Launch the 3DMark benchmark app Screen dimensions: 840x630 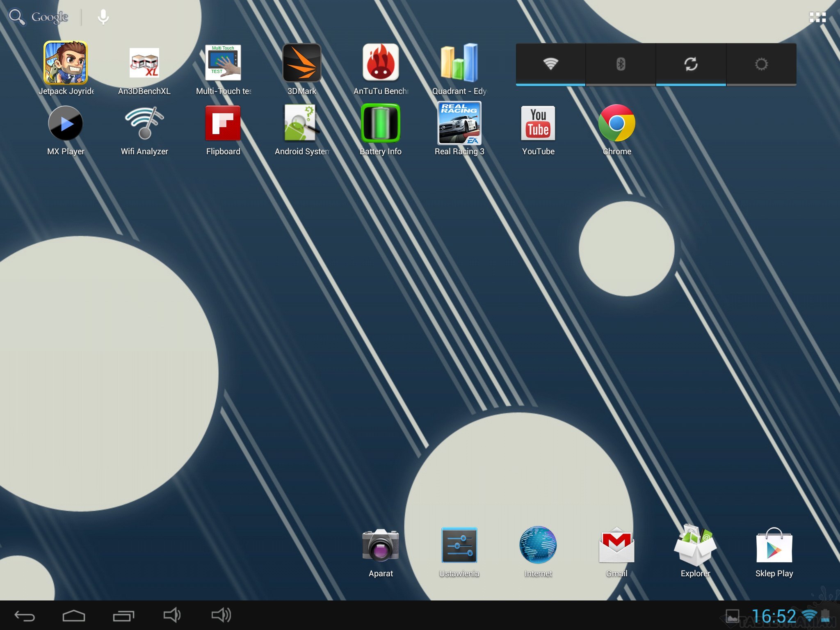point(302,63)
